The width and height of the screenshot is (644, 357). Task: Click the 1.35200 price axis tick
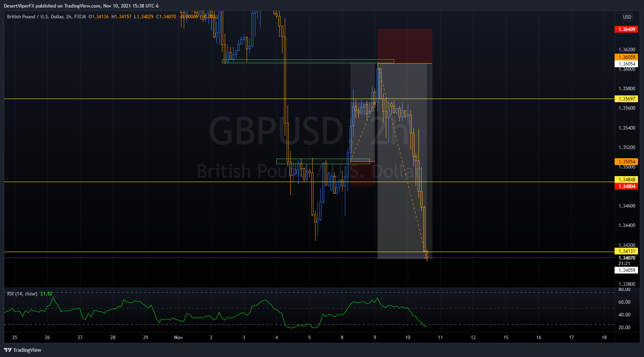click(627, 147)
